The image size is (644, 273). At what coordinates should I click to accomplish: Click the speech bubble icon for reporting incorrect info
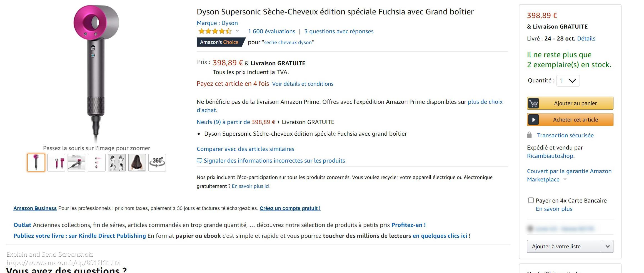(x=199, y=161)
